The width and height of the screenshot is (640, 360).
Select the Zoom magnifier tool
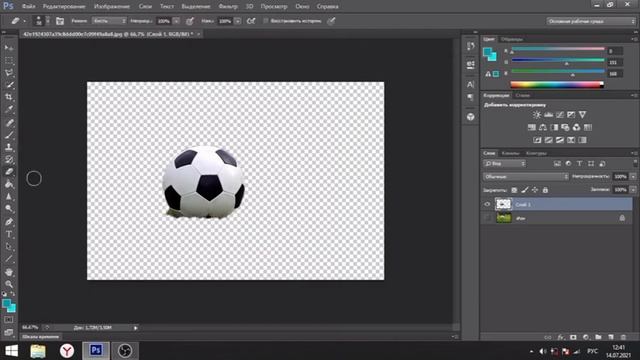pos(9,284)
